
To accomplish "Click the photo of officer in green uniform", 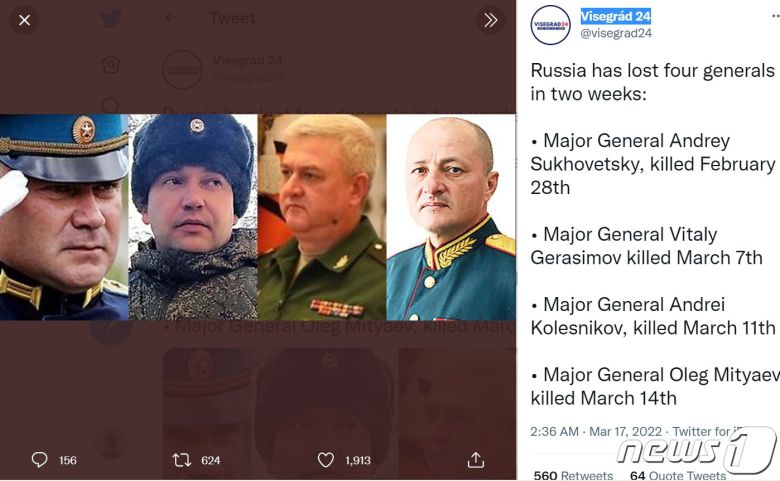I will (322, 217).
